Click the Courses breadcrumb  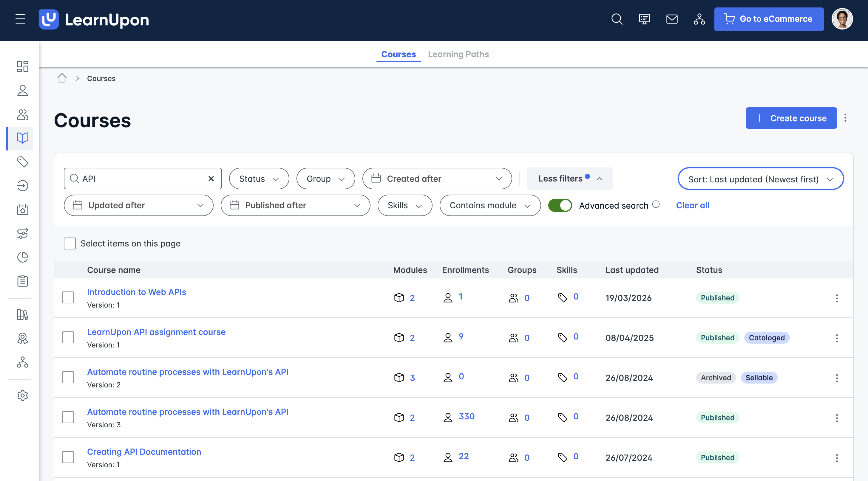(x=101, y=78)
